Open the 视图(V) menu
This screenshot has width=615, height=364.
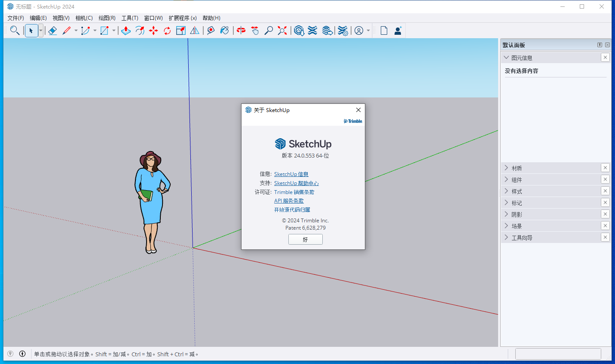click(61, 18)
